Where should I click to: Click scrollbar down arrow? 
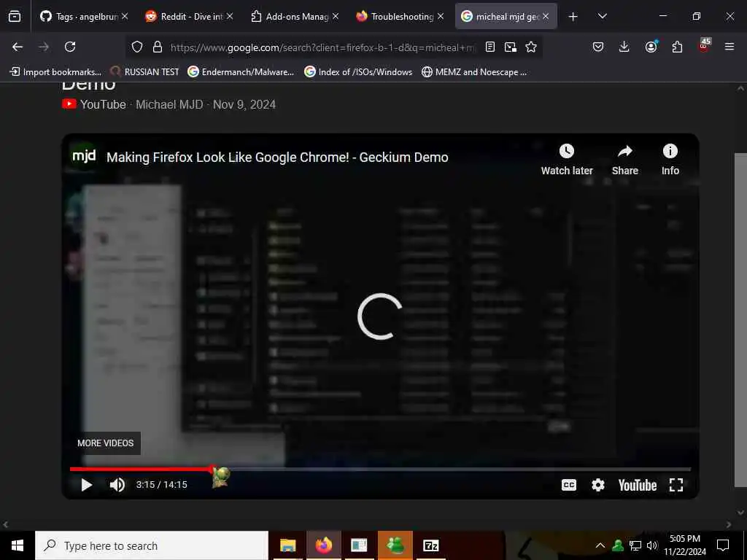740,513
